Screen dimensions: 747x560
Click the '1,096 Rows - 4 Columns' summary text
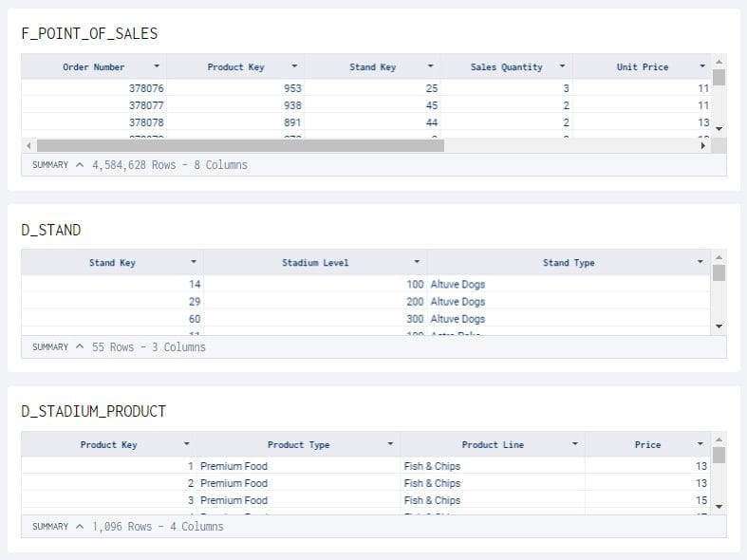point(158,527)
